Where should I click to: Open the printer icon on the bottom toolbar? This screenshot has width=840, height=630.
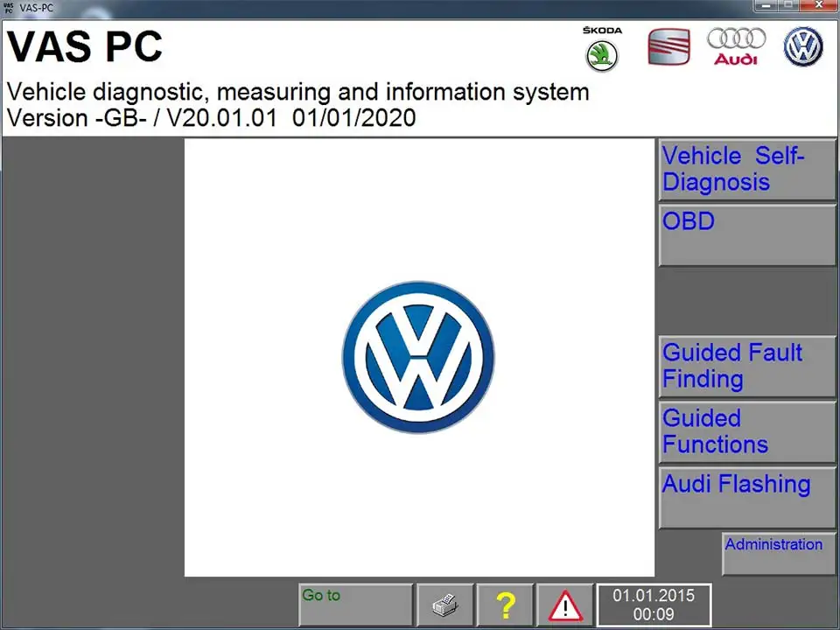[445, 605]
